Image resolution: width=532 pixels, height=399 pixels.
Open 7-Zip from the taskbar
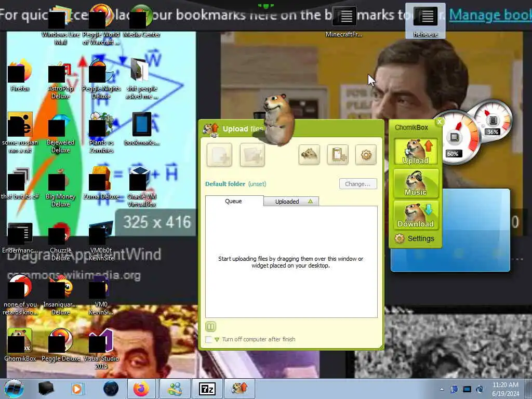coord(207,389)
